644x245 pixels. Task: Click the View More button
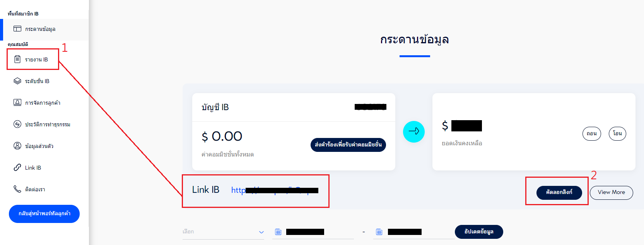611,192
